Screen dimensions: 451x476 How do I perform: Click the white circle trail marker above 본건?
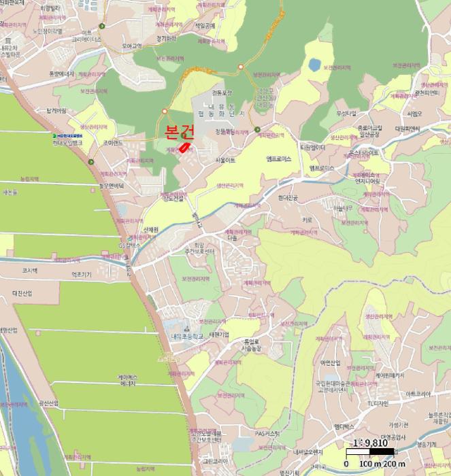click(x=165, y=112)
